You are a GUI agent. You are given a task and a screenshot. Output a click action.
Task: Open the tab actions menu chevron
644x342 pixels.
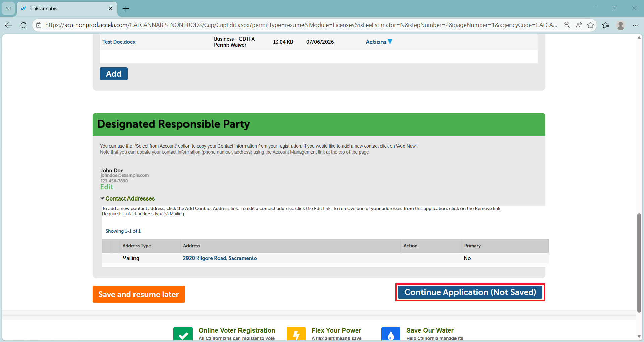8,9
